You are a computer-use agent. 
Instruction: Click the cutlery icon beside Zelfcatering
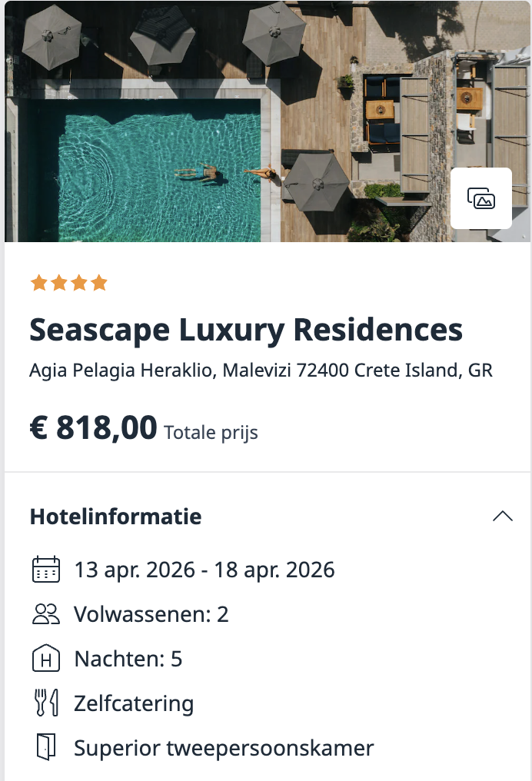click(45, 703)
